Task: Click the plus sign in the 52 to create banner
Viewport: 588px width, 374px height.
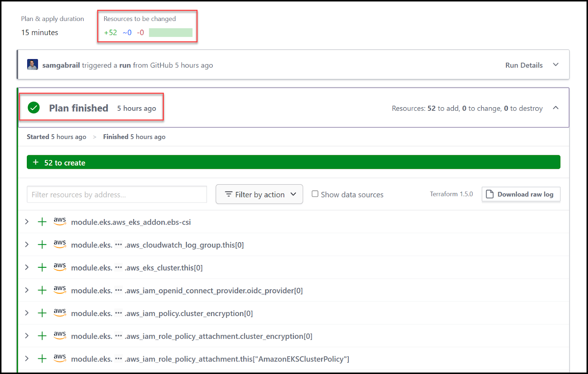Action: [x=35, y=162]
